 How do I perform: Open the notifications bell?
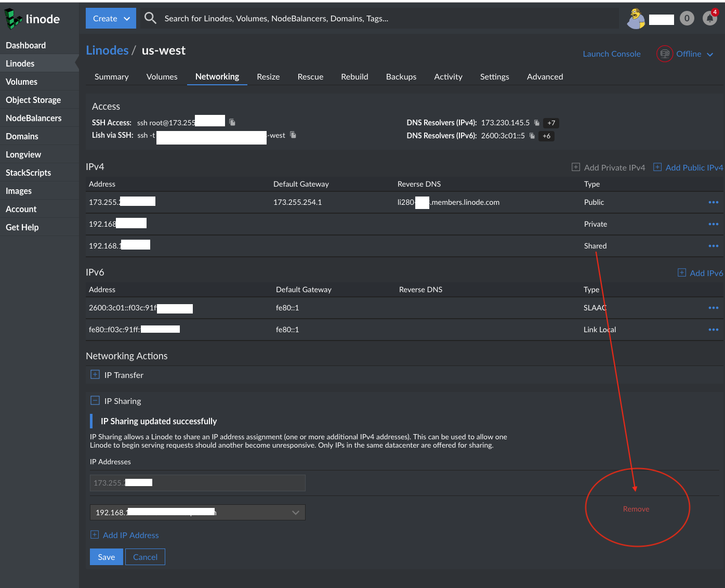coord(709,19)
